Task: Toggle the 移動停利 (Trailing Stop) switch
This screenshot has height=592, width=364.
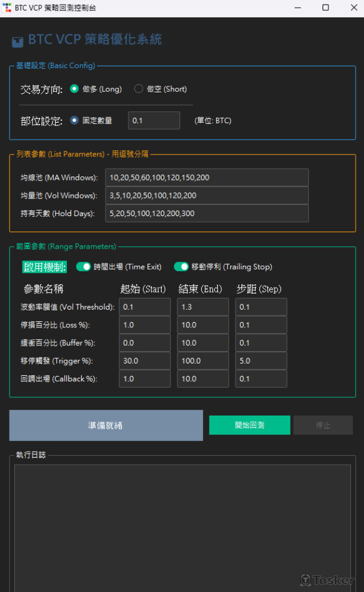Action: point(181,266)
